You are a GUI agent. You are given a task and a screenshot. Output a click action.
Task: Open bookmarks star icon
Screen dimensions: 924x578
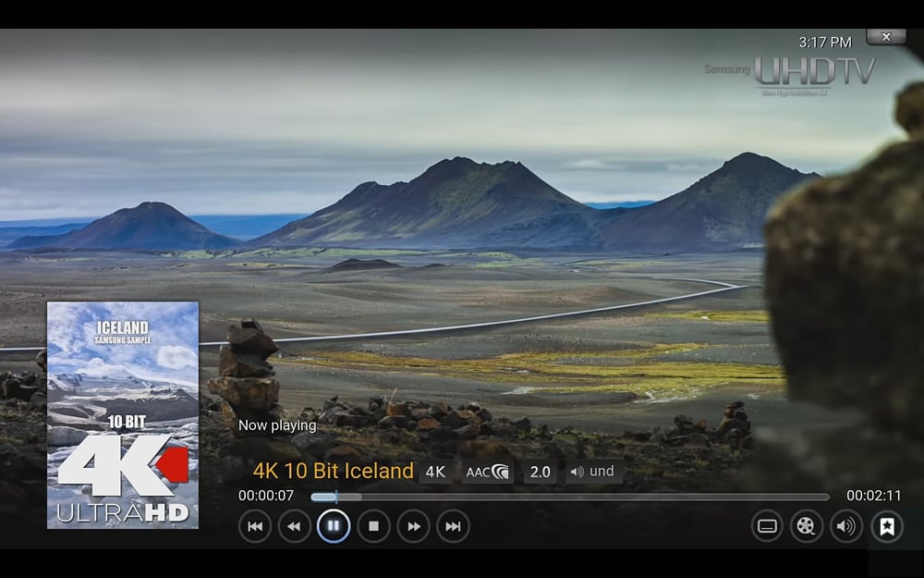pyautogui.click(x=887, y=526)
